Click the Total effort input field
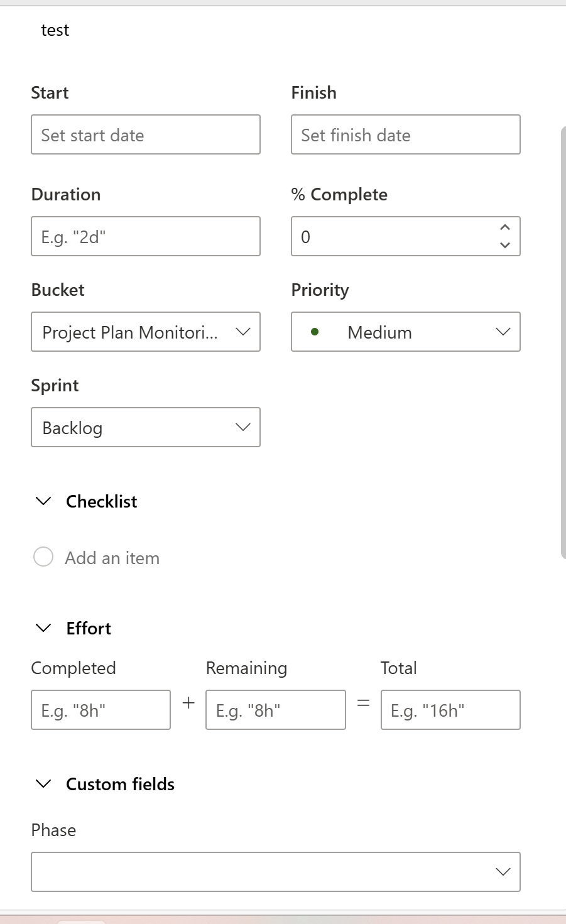Screen dimensions: 566x924 450,710
